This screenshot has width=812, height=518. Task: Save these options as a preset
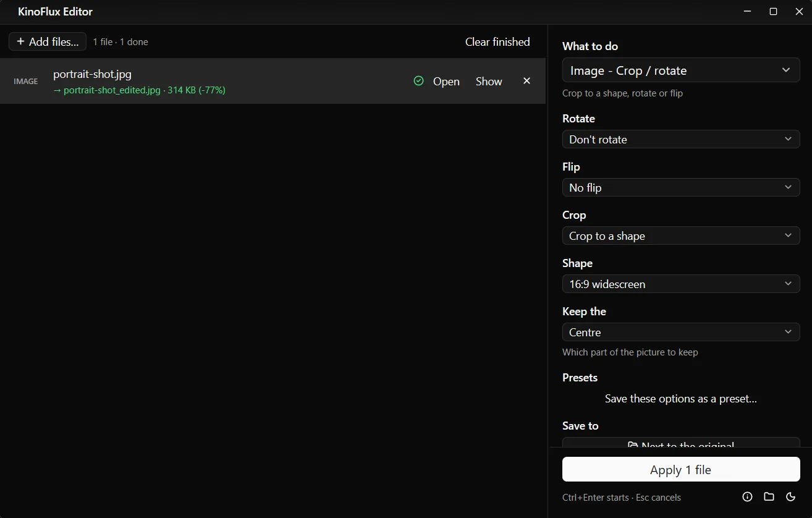click(x=681, y=399)
